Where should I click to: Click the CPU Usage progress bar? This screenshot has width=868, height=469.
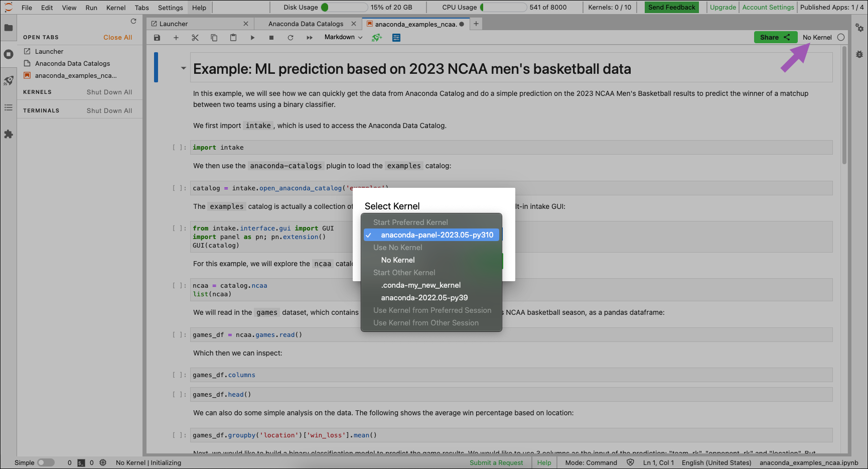pyautogui.click(x=504, y=7)
